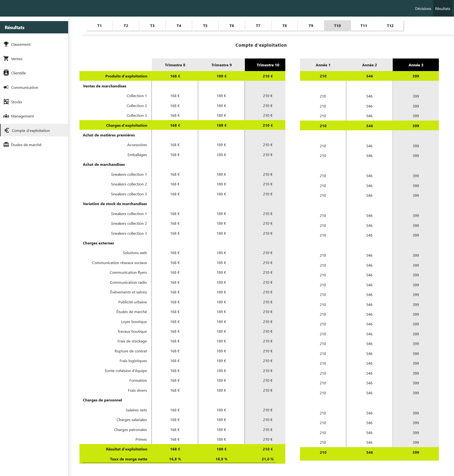Image resolution: width=454 pixels, height=476 pixels.
Task: Open the Résultats top menu
Action: pyautogui.click(x=442, y=9)
